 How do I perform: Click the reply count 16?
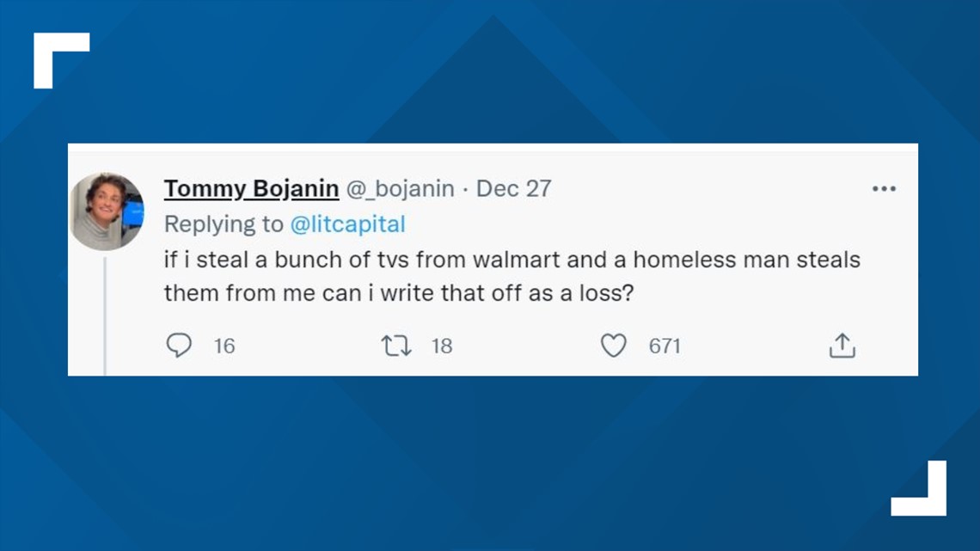224,346
